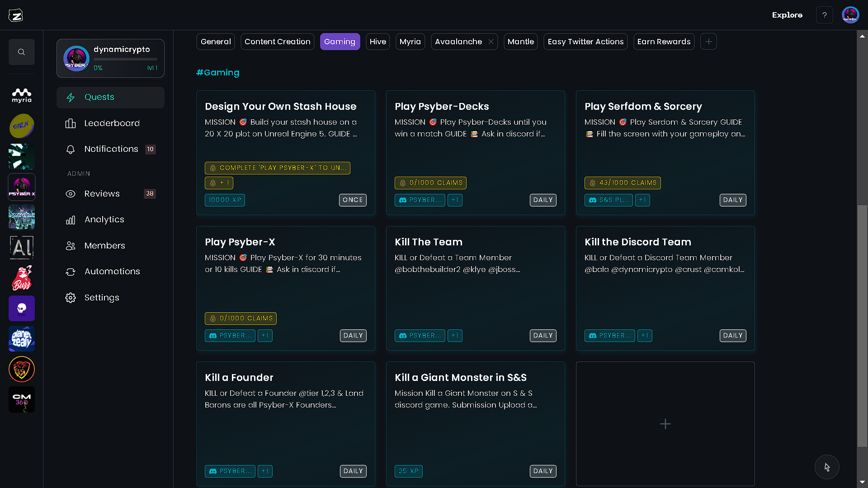Click the page vertical scrollbar thumb
The height and width of the screenshot is (488, 868).
coord(862,326)
